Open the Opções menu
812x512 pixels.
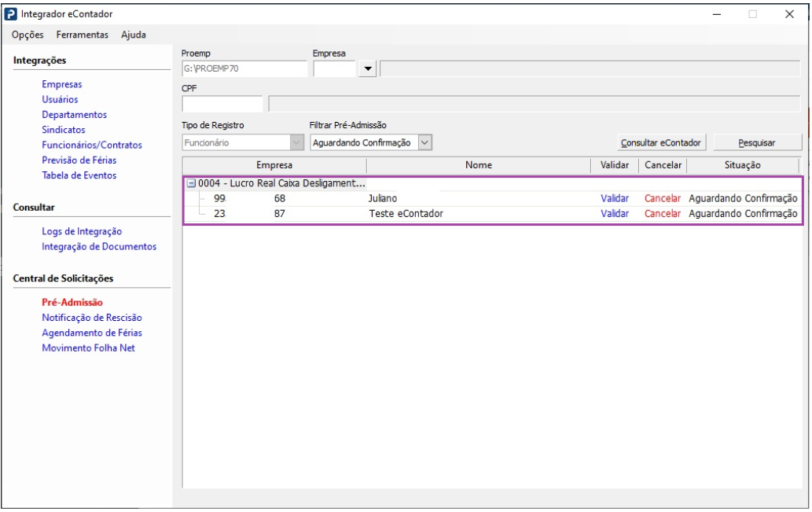[x=28, y=35]
